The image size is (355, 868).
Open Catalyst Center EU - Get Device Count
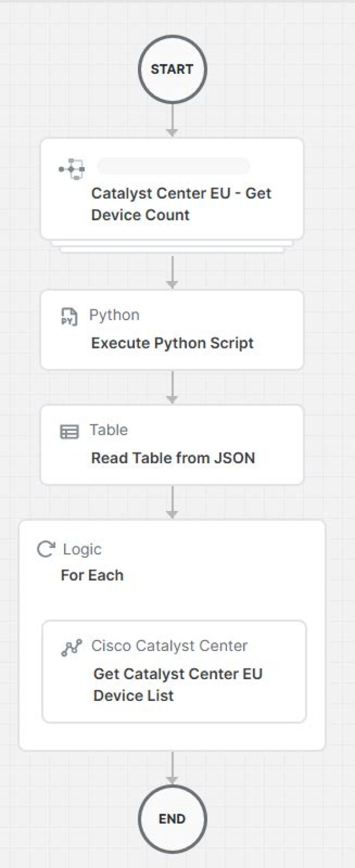(x=172, y=189)
